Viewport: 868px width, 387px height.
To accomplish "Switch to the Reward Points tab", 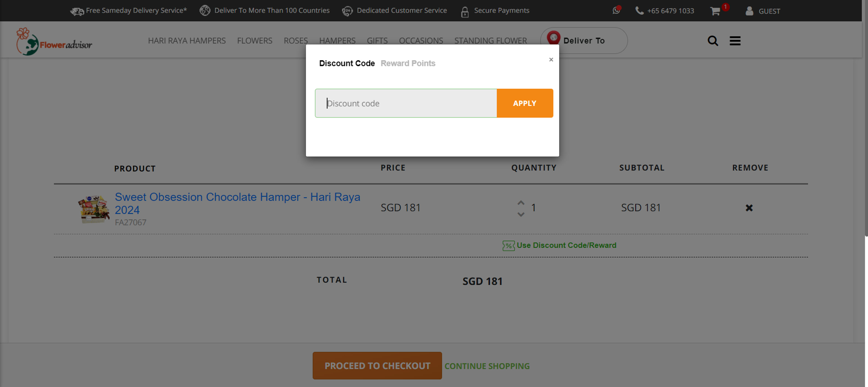I will click(x=408, y=63).
